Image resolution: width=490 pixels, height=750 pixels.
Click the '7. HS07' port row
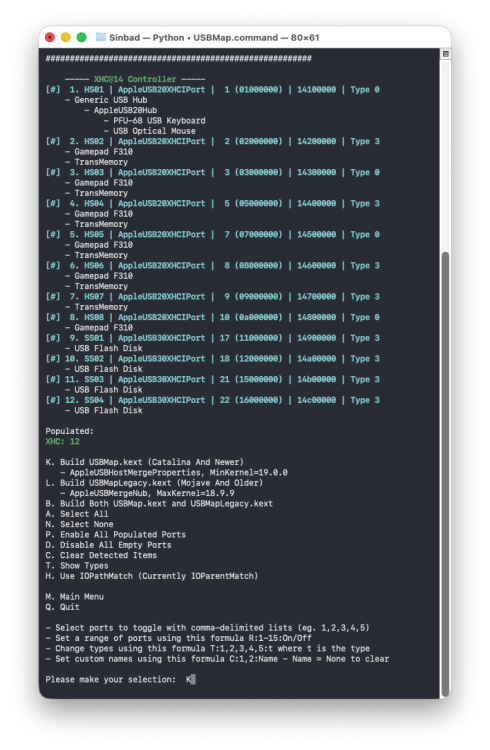click(x=212, y=297)
